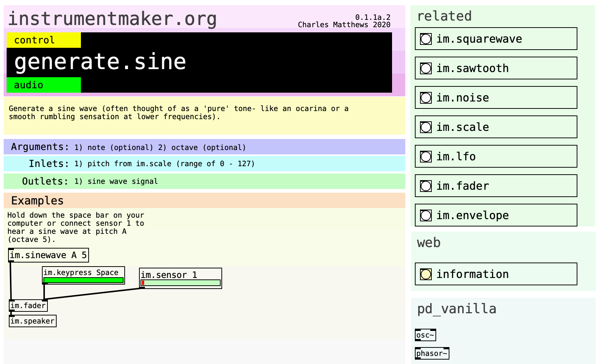Click the bang circle next to im.scale

(426, 127)
